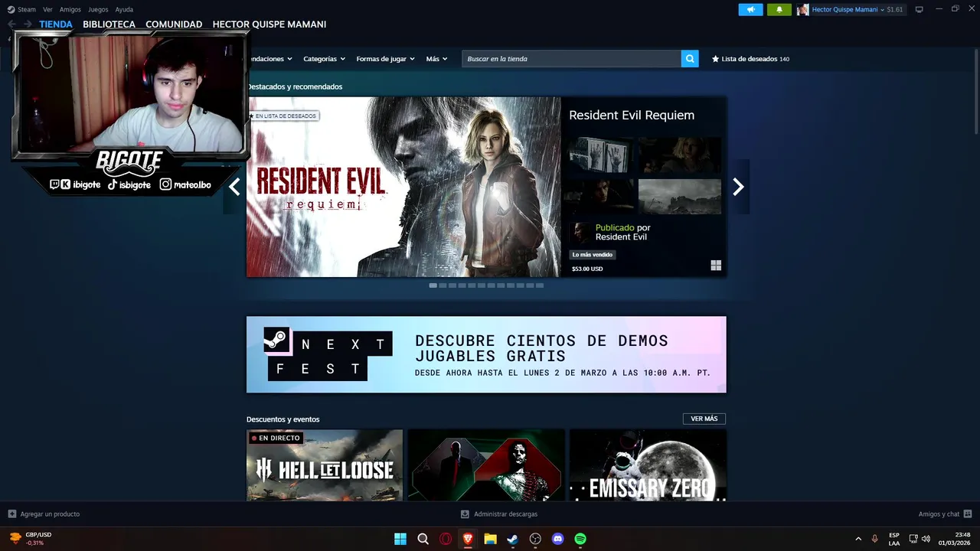This screenshot has height=551, width=980.
Task: View first Resident Evil Requiem screenshot thumbnail
Action: [x=601, y=155]
